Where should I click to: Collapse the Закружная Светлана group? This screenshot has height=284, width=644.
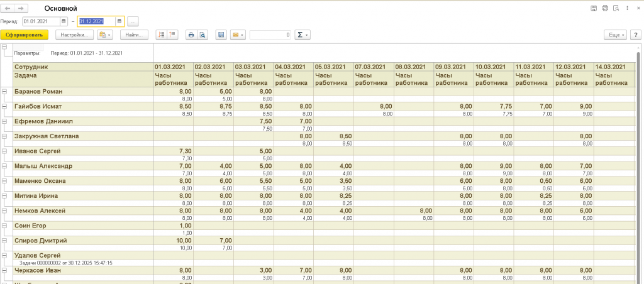4,136
